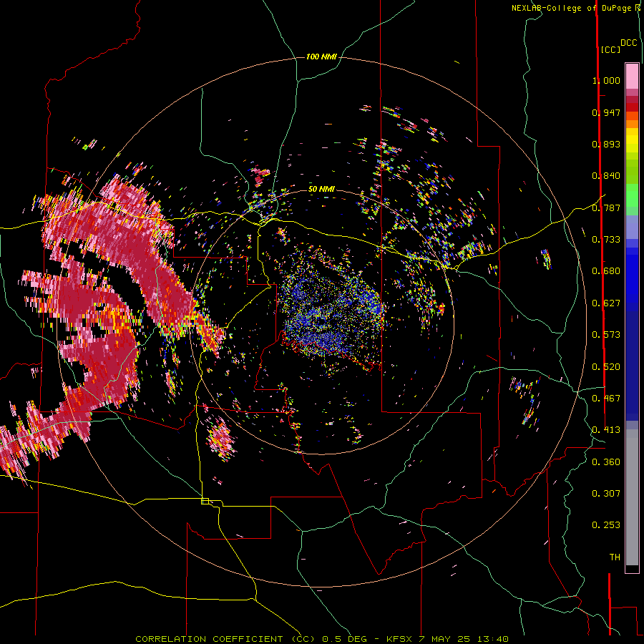Click the 0.360 scale value
This screenshot has width=644, height=644.
(x=606, y=462)
